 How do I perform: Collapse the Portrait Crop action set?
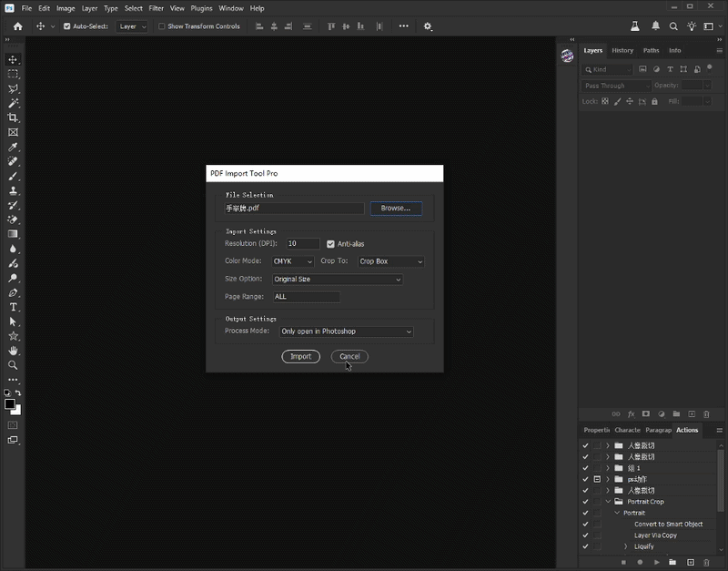click(x=608, y=502)
